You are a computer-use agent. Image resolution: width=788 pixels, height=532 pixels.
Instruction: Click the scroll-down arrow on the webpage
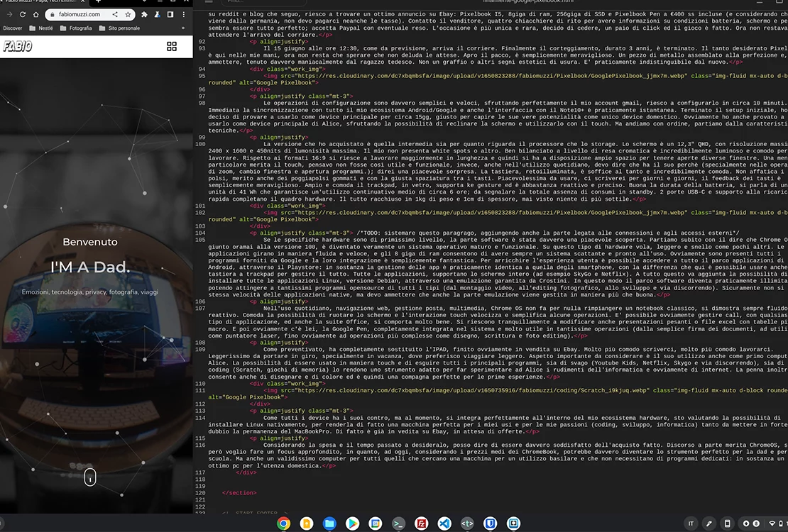90,478
